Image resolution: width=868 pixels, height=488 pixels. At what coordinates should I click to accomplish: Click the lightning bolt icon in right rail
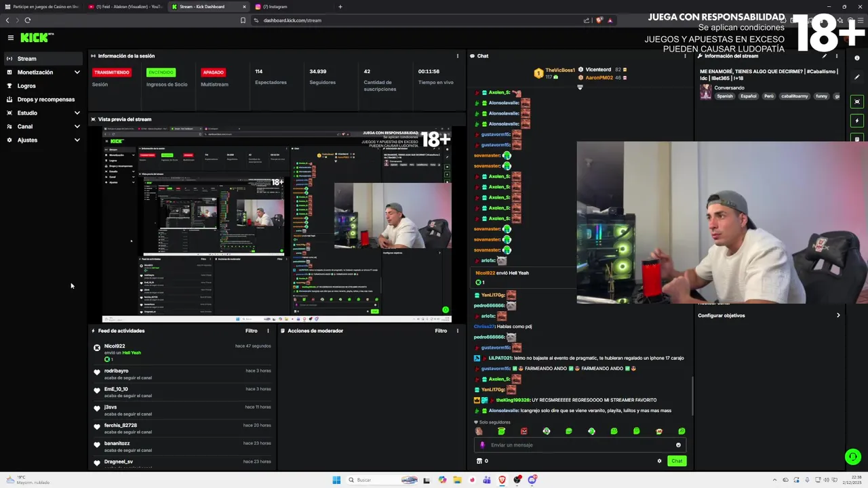[x=857, y=121]
